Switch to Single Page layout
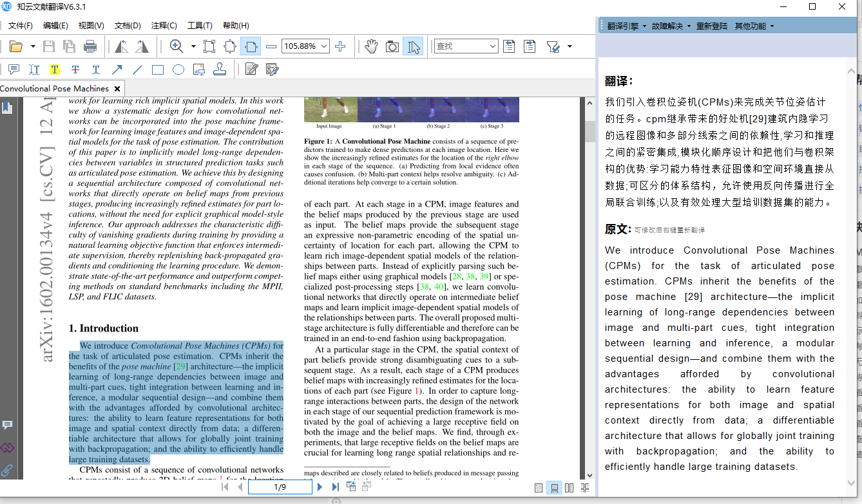Viewport: 862px width, 504px height. (539, 488)
